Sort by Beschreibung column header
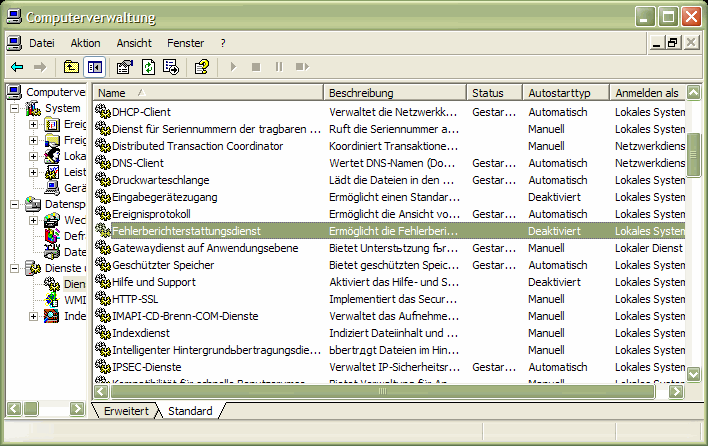 coord(395,93)
